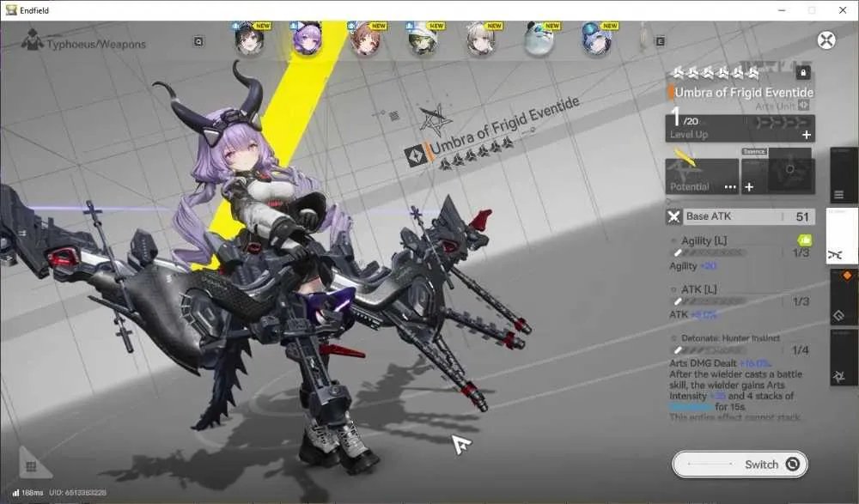859x504 pixels.
Task: Click the E next-operator key icon
Action: [x=660, y=41]
